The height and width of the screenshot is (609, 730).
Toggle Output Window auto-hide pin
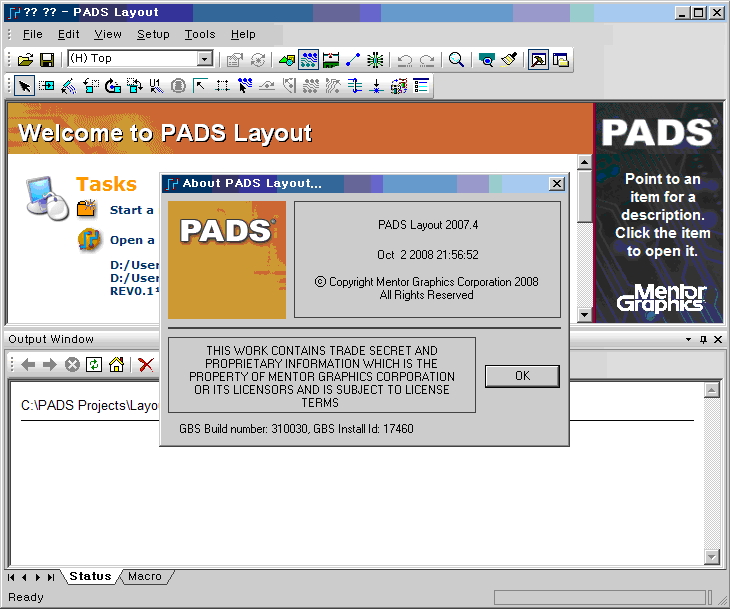click(703, 339)
